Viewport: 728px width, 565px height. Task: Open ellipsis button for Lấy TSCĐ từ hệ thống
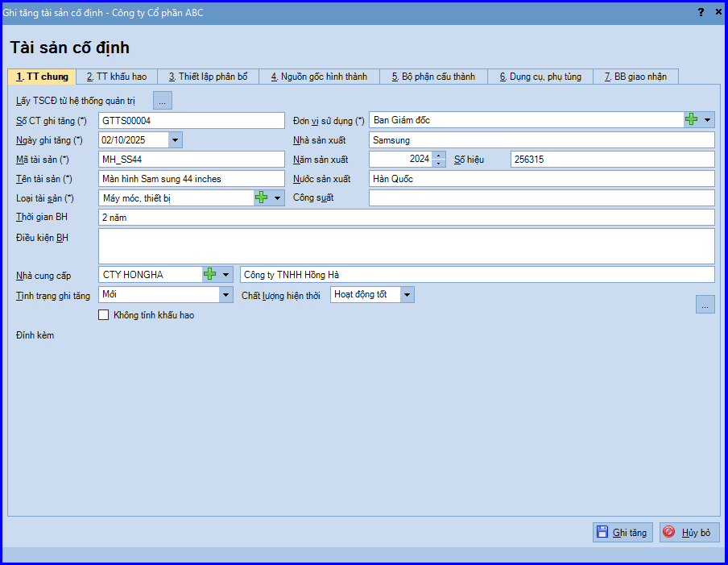coord(163,101)
